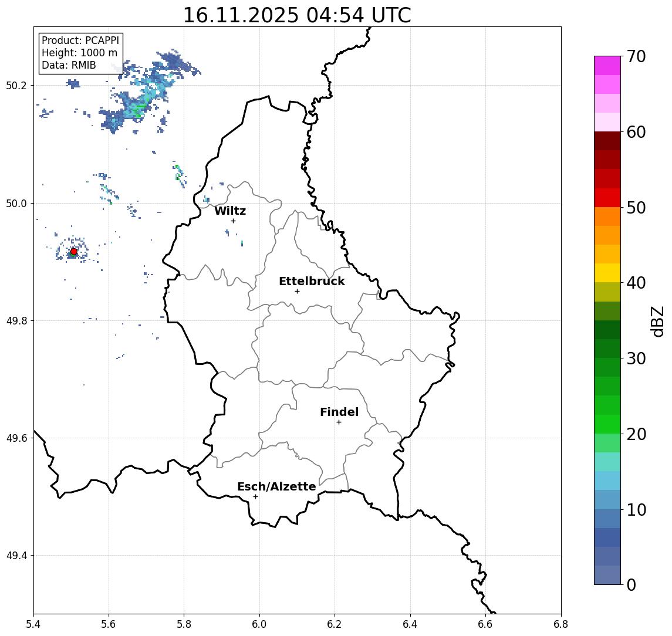The width and height of the screenshot is (672, 636).
Task: Click the bright red colorbar swatch above 50
Action: click(607, 198)
